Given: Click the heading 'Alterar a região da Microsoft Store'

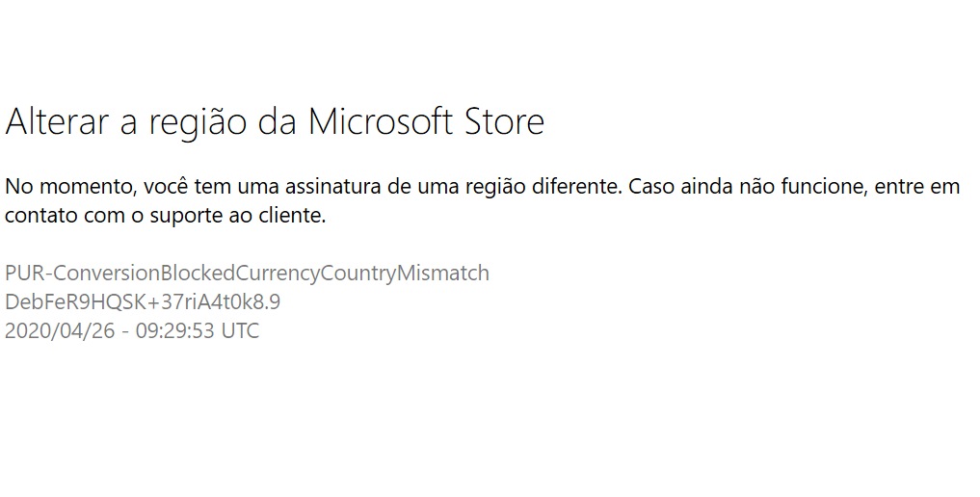Looking at the screenshot, I should click(275, 122).
